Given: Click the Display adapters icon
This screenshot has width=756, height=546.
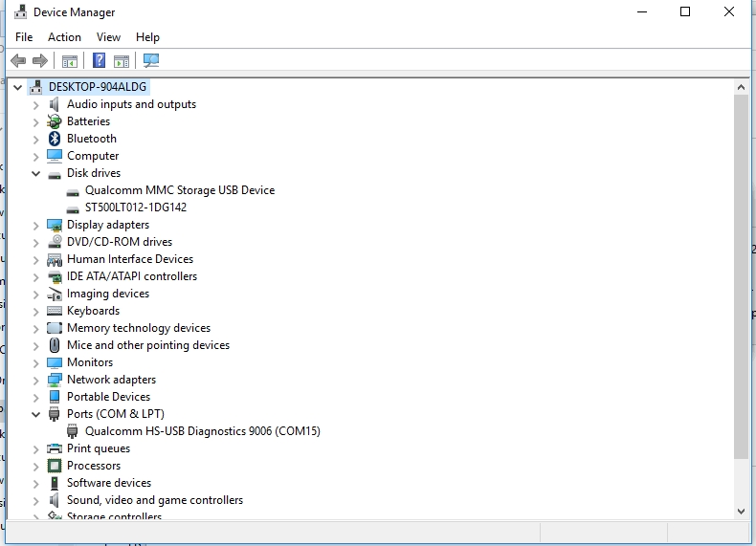Looking at the screenshot, I should click(55, 225).
